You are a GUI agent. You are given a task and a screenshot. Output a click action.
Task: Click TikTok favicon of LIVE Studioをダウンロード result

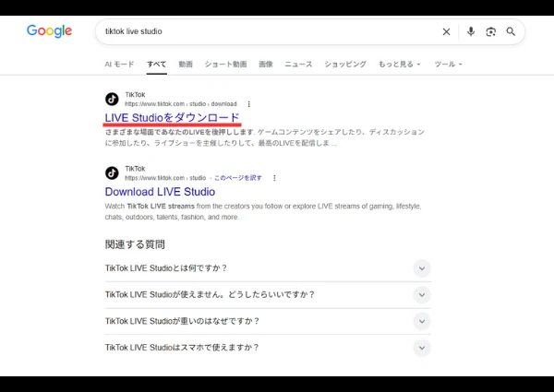[x=112, y=99]
